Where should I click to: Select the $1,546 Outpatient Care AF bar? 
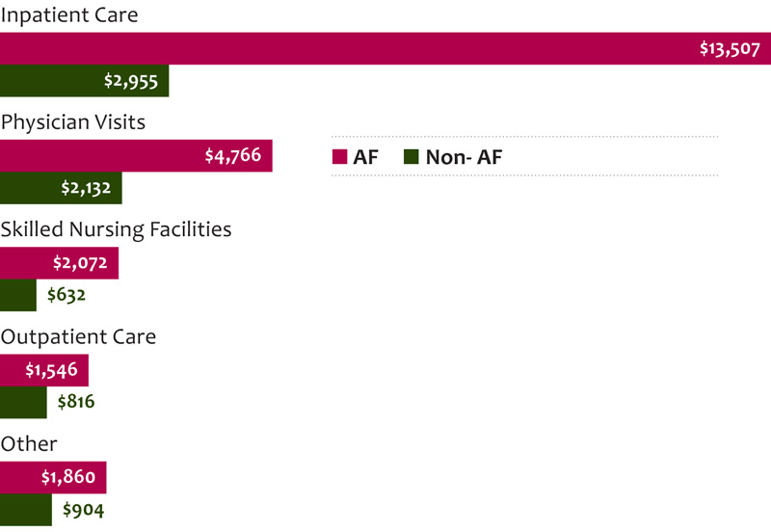[x=44, y=370]
